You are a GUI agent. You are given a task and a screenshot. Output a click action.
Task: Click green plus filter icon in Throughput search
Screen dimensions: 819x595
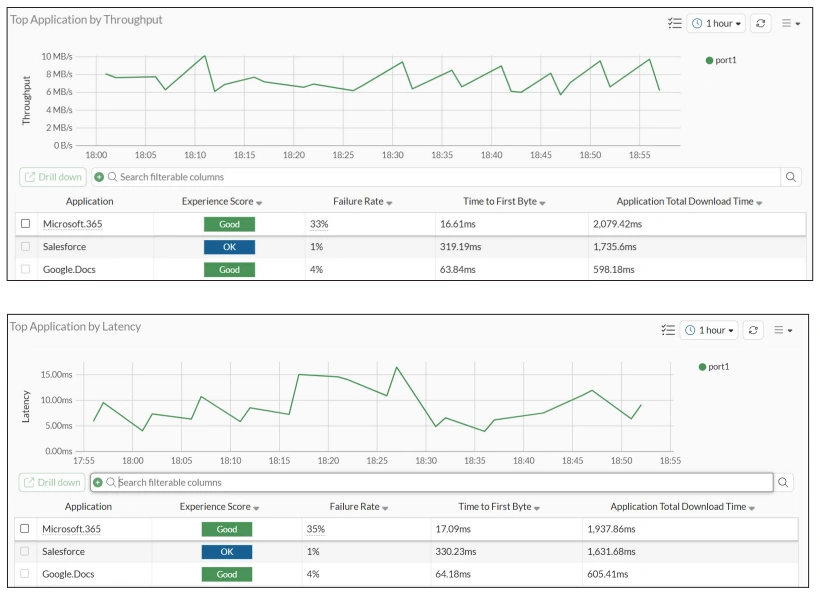[x=99, y=177]
